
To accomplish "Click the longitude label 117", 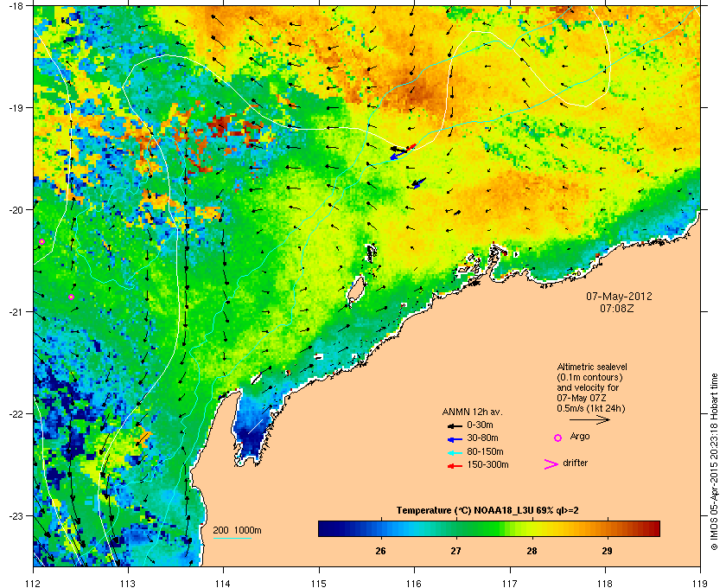I will point(510,583).
